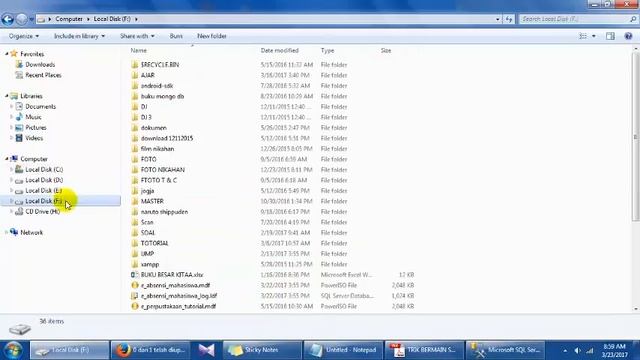
Task: Open the Help question mark icon
Action: point(628,36)
